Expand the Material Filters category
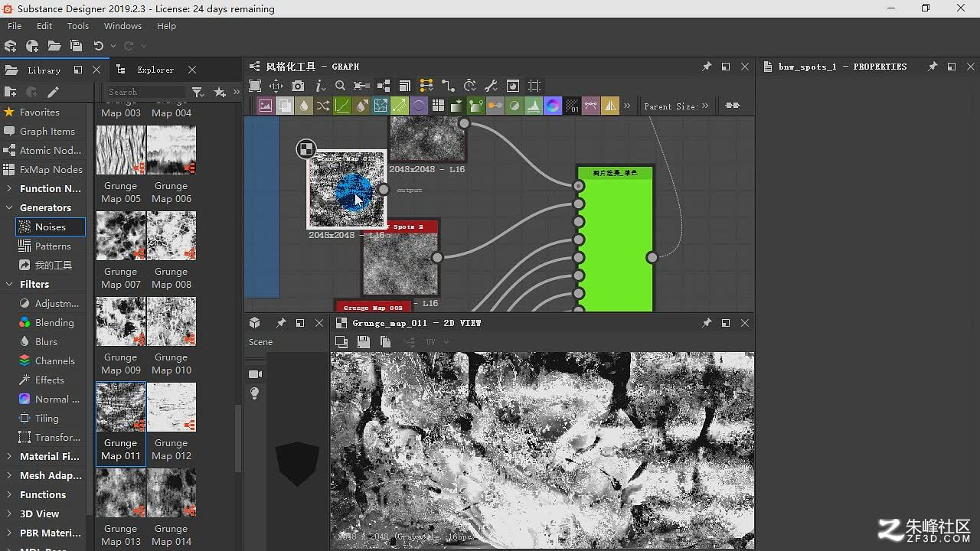 point(8,456)
